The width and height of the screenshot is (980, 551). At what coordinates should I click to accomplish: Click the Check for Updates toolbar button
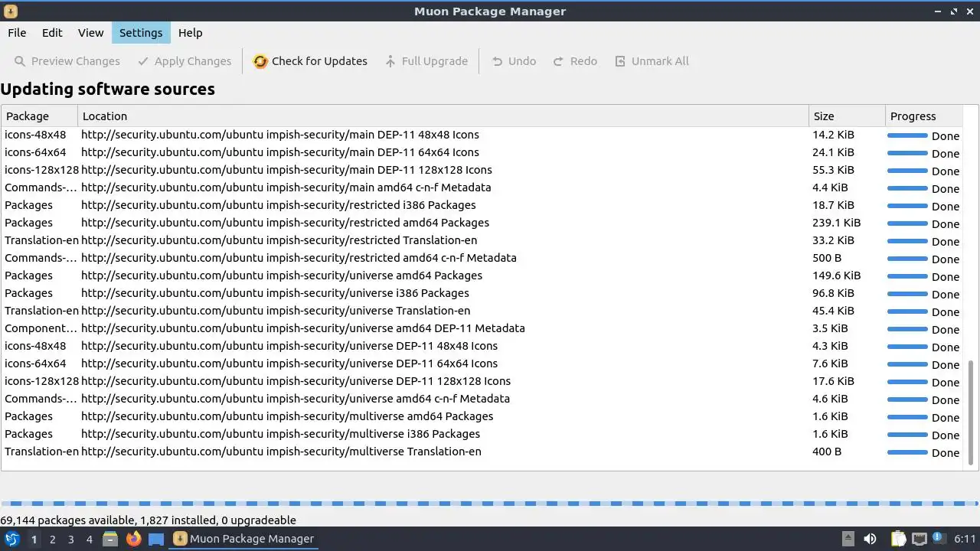click(x=310, y=61)
